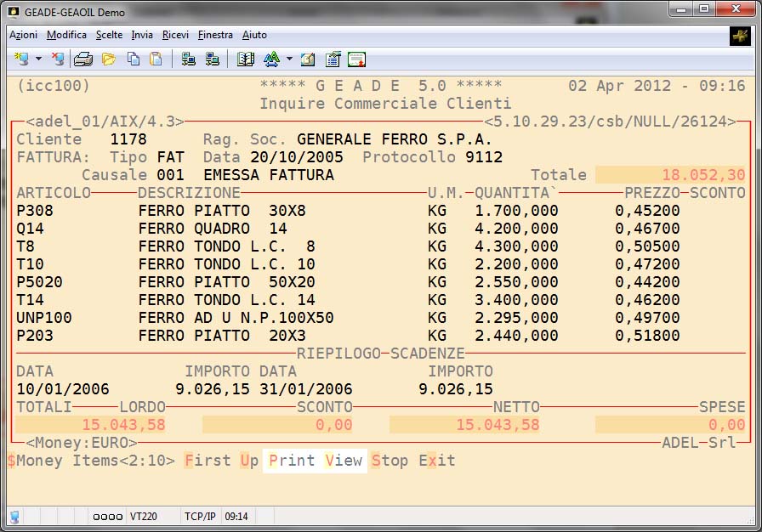Screen dimensions: 762x532
Task: Expand the font size dropdown arrow
Action: click(x=289, y=59)
